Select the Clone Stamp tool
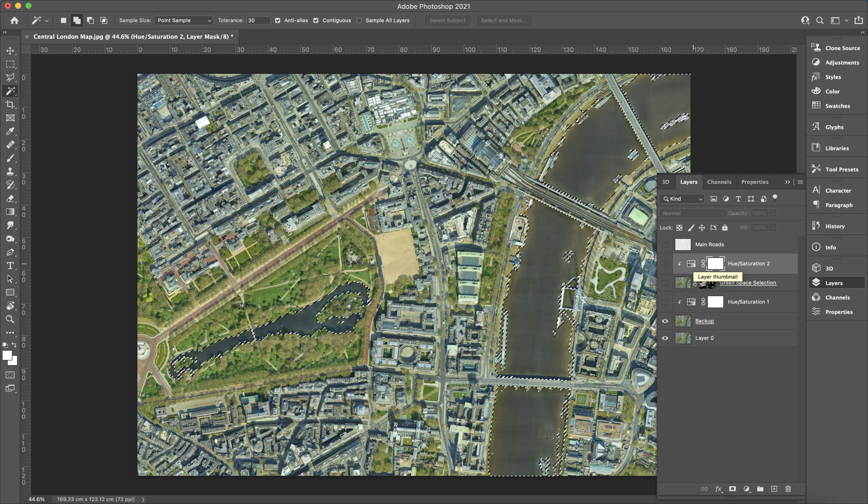The image size is (868, 504). click(10, 171)
